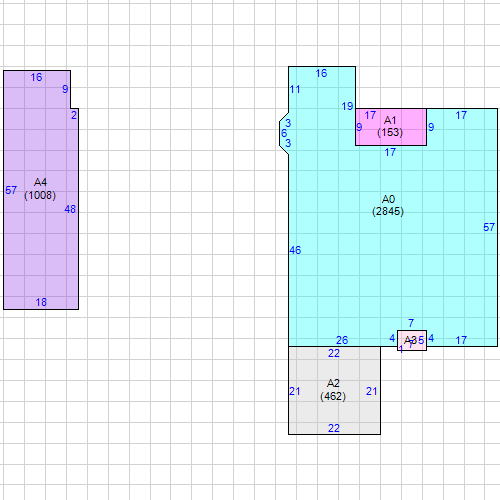Click dimension 17 inside pink A1 box
The width and height of the screenshot is (500, 500).
pyautogui.click(x=370, y=115)
